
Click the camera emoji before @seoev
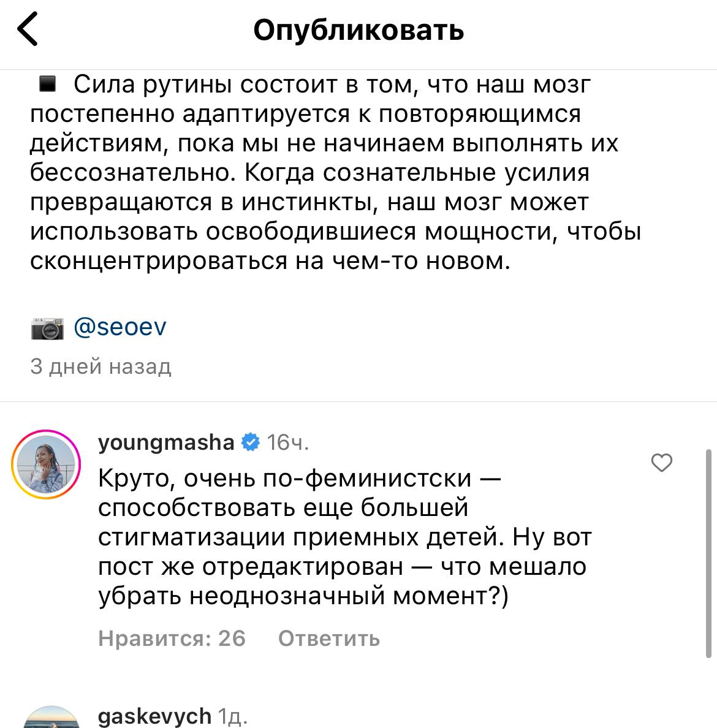click(47, 328)
